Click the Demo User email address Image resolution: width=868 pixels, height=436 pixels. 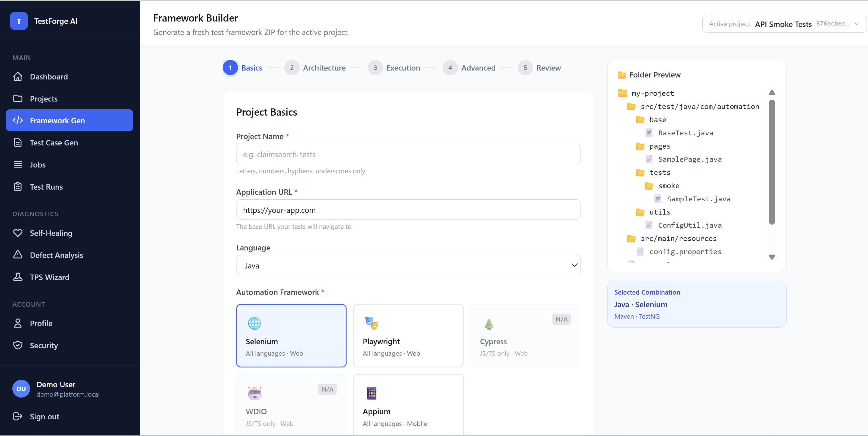point(68,394)
